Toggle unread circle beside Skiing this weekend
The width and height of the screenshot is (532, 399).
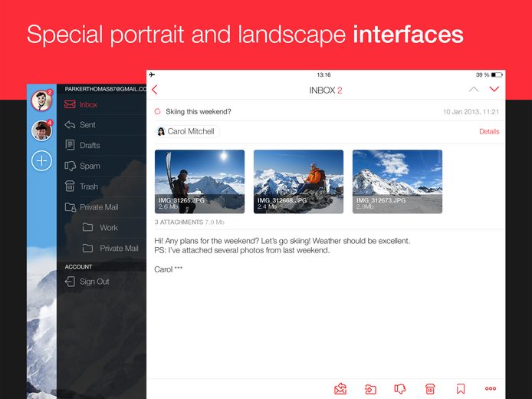tap(157, 111)
